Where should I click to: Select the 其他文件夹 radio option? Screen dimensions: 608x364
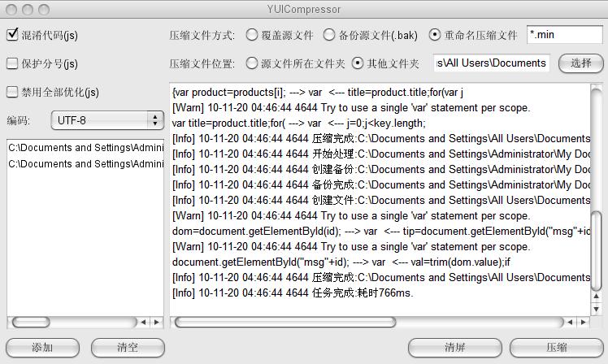[x=358, y=63]
